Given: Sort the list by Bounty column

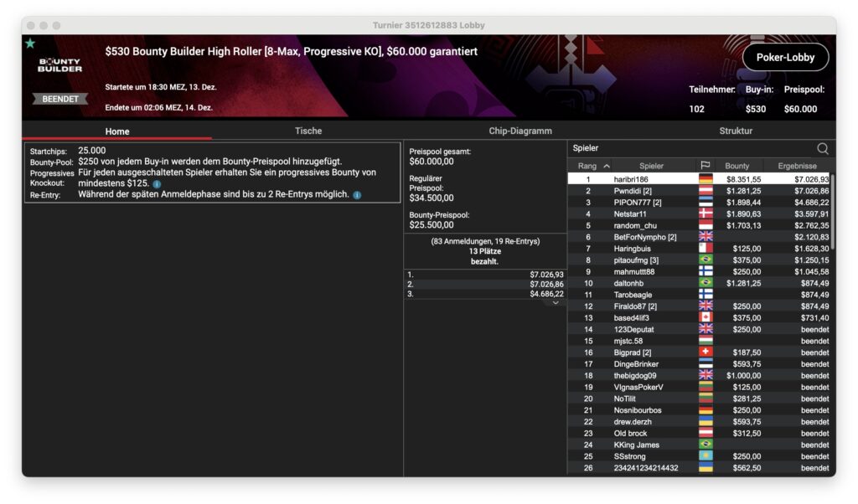Looking at the screenshot, I should click(x=737, y=166).
